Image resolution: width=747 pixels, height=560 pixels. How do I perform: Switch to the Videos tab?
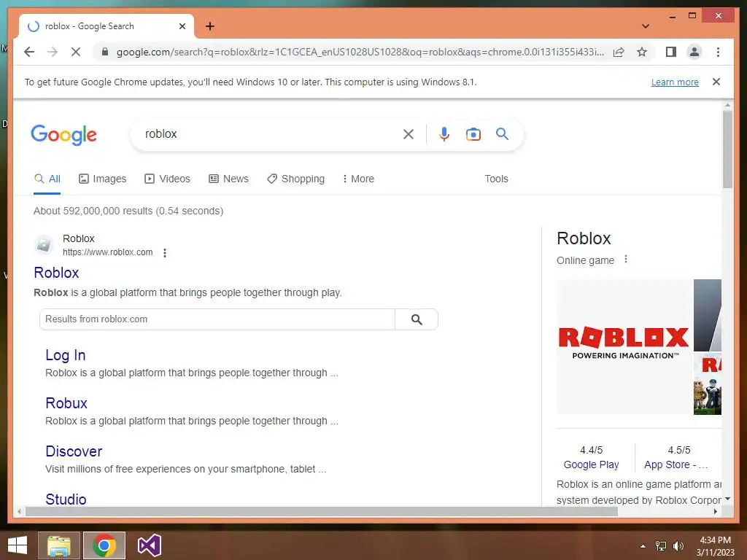(x=167, y=179)
